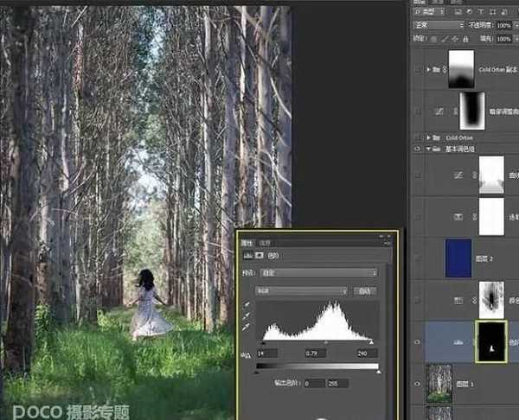Screen dimensions: 519x420
Task: Select the blue fill layer 图层 2 thumbnail
Action: (x=458, y=258)
